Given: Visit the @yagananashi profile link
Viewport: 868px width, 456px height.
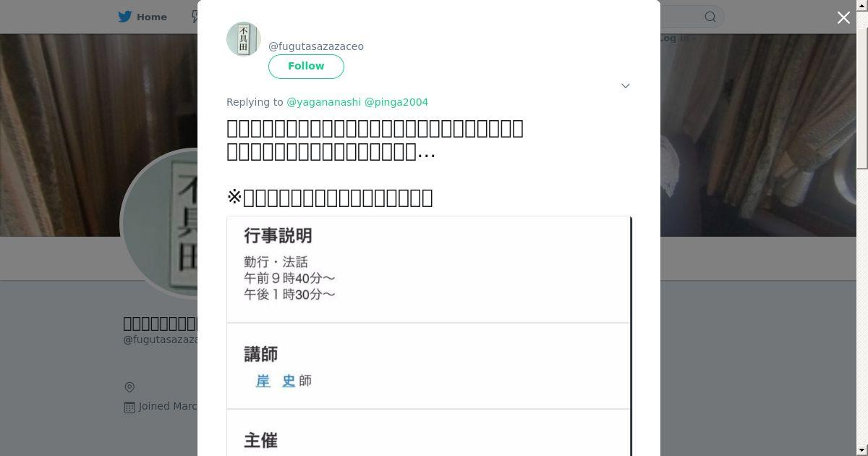Looking at the screenshot, I should 323,102.
